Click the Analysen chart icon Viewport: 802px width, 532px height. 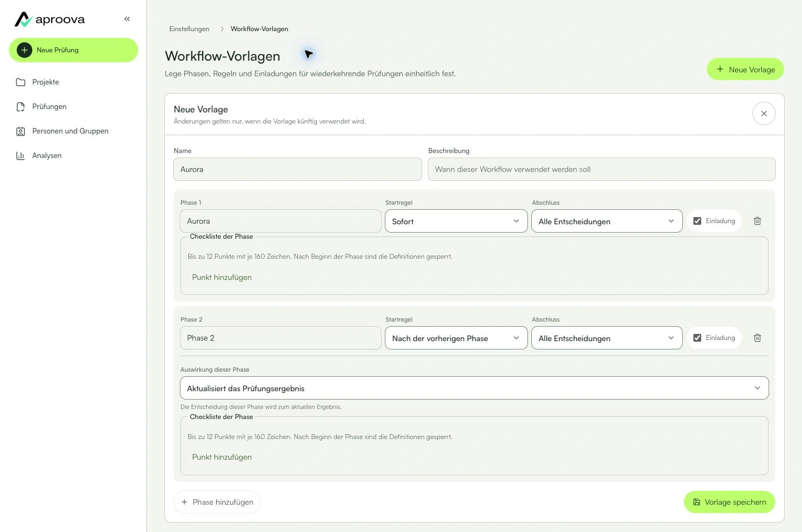pyautogui.click(x=21, y=156)
